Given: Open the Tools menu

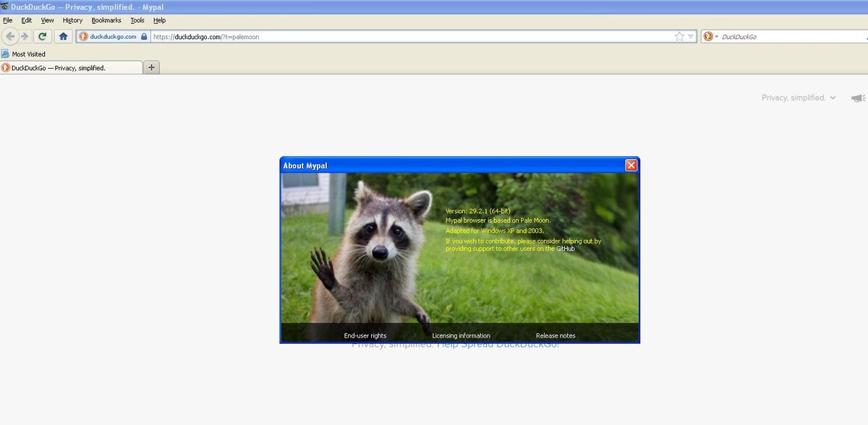Looking at the screenshot, I should [x=137, y=20].
